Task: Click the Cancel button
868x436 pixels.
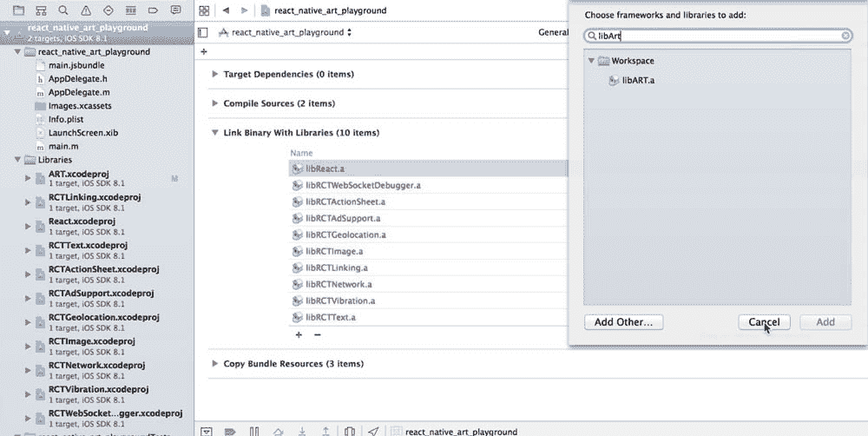Action: pos(764,322)
